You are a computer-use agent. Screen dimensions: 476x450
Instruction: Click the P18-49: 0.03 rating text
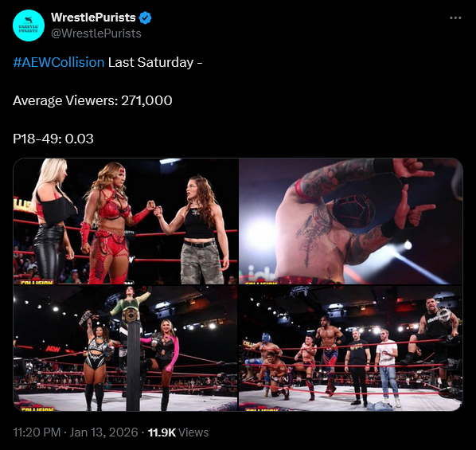pos(53,139)
